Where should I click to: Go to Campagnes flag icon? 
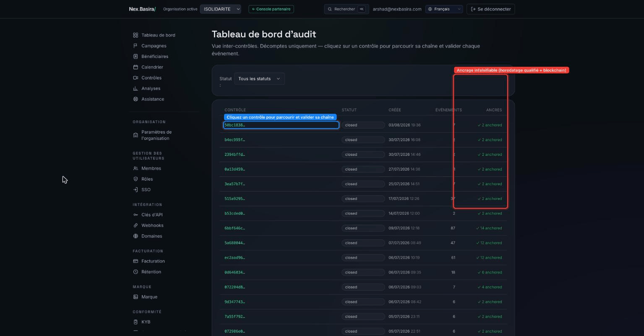(136, 46)
